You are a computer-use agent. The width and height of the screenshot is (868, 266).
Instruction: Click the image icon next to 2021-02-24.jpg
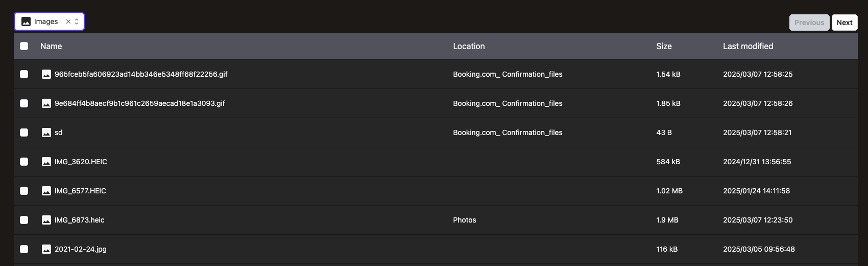[46, 249]
